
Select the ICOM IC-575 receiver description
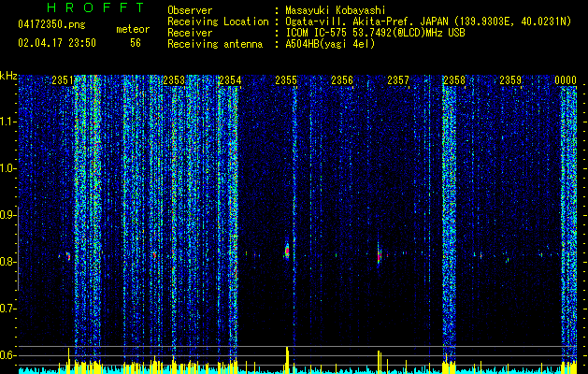tap(375, 33)
